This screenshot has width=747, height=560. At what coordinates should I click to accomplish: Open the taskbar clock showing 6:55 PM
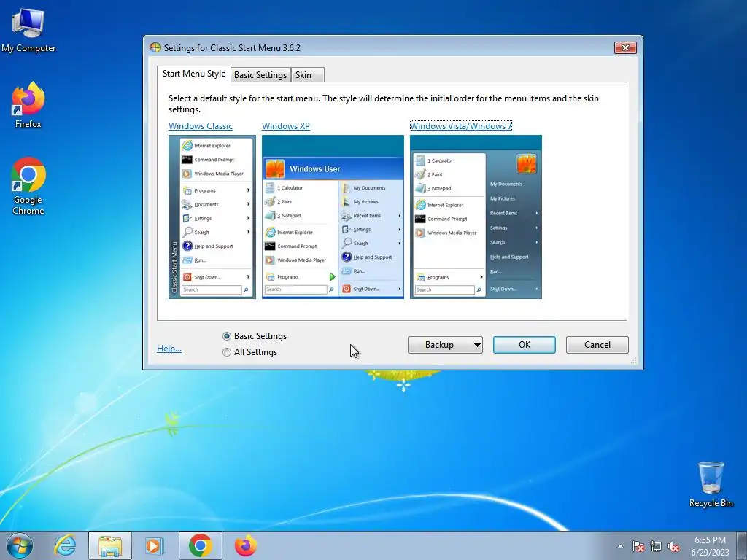coord(710,546)
